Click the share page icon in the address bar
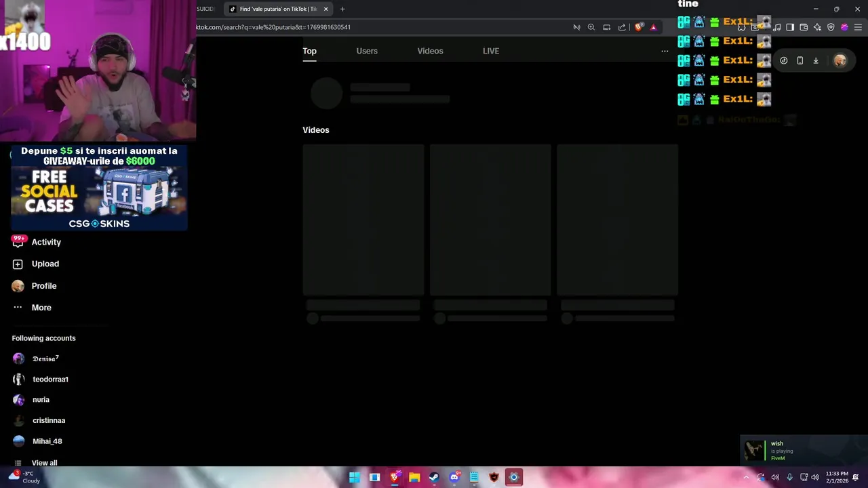This screenshot has height=488, width=868. click(x=622, y=27)
